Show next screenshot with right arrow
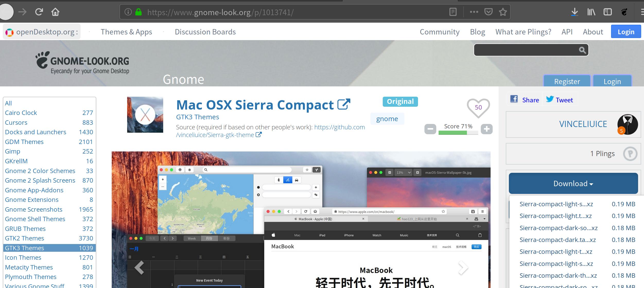The image size is (644, 288). coord(463,268)
